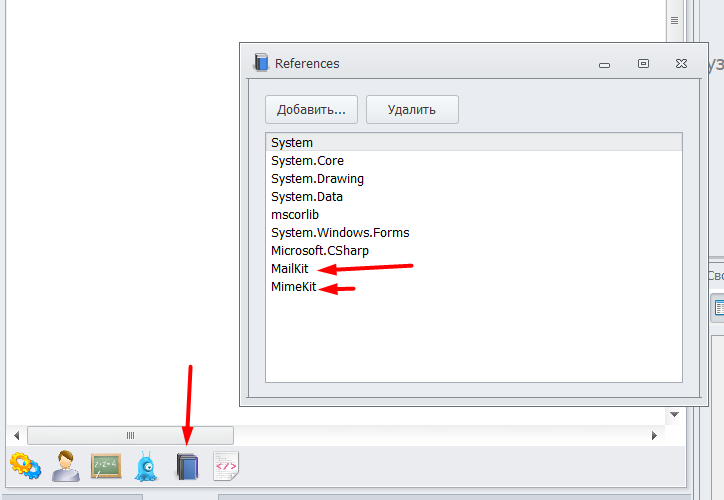Image resolution: width=724 pixels, height=500 pixels.
Task: Click the Удалить button
Action: pos(412,109)
